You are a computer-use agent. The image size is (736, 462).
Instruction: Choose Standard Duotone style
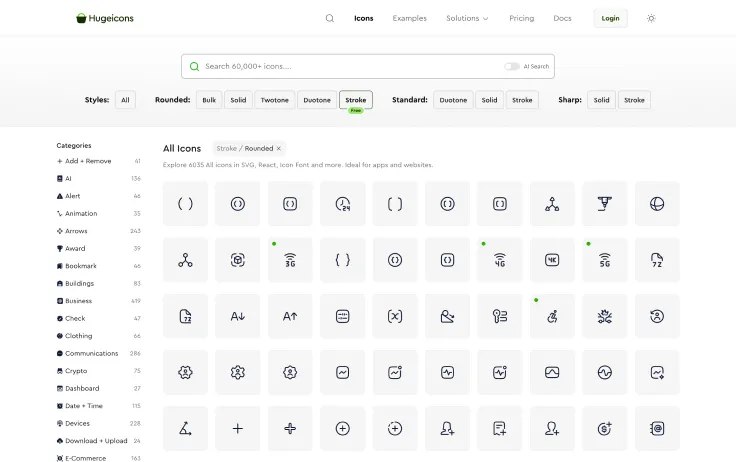pyautogui.click(x=453, y=100)
